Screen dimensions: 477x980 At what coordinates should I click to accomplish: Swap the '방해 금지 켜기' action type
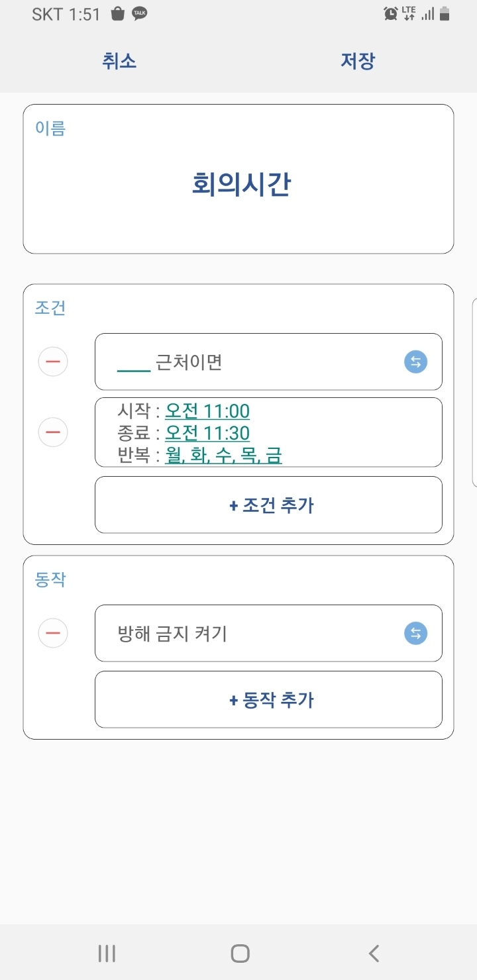[415, 634]
